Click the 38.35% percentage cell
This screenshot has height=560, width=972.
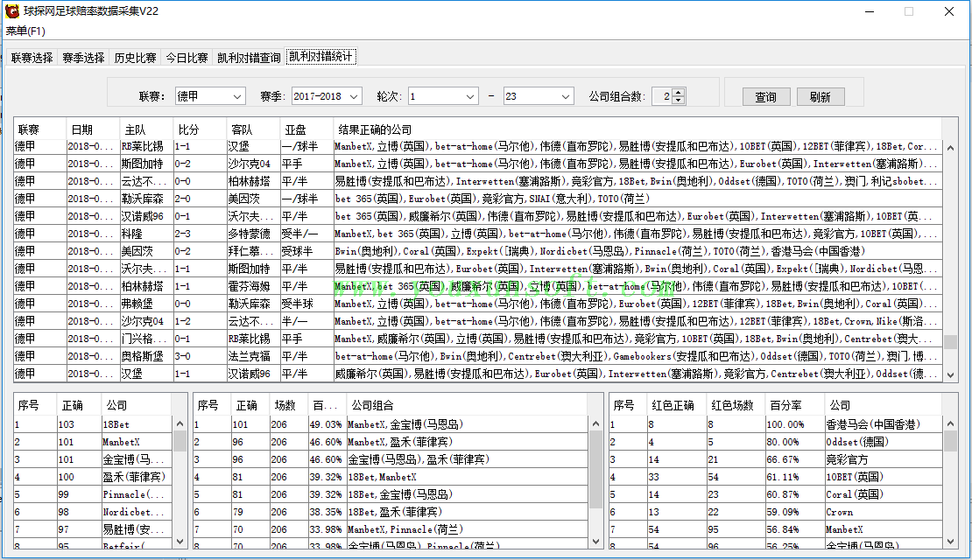(x=327, y=512)
